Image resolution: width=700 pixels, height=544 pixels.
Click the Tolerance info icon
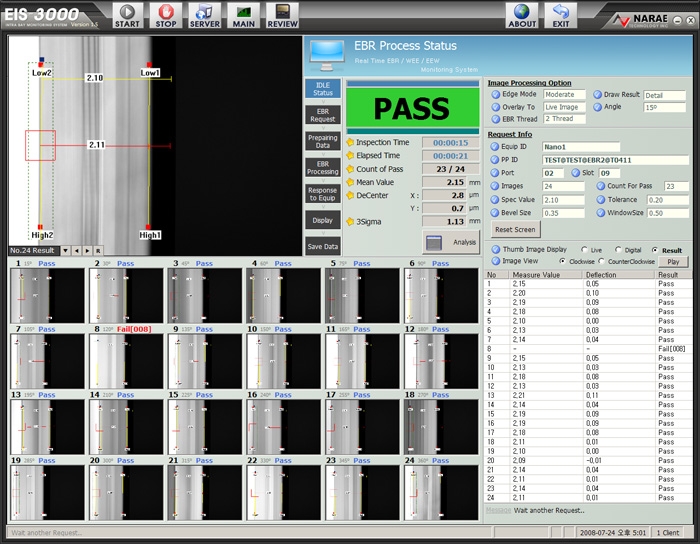tap(601, 200)
